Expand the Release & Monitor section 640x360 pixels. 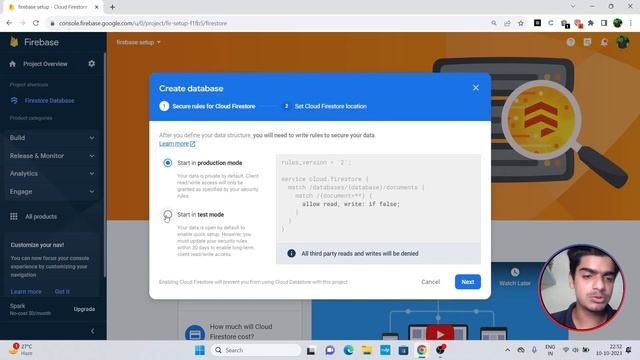pyautogui.click(x=52, y=156)
